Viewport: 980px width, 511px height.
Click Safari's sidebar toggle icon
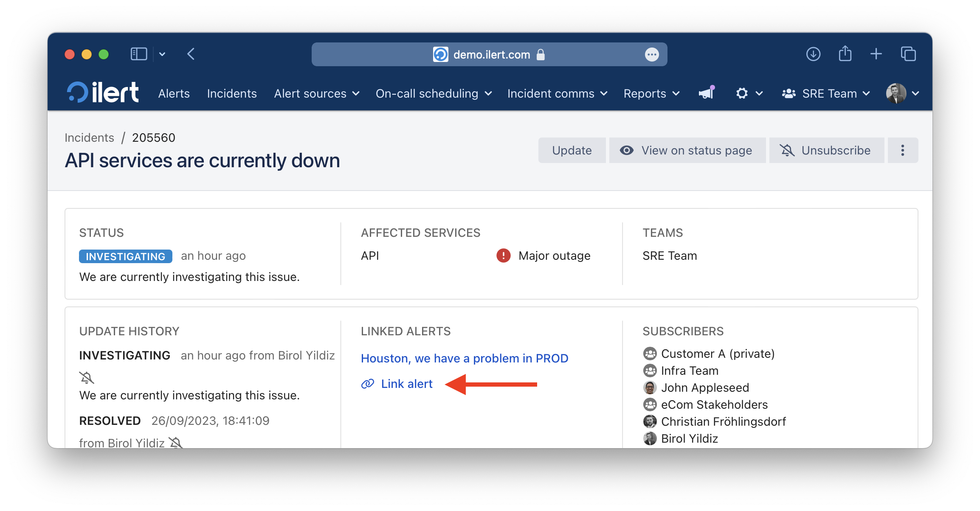[x=139, y=54]
